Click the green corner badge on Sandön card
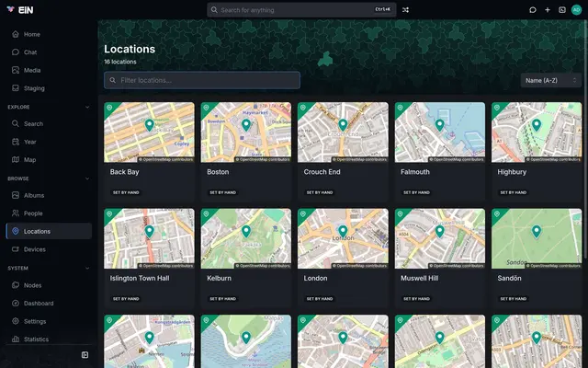This screenshot has width=588, height=368. (496, 214)
